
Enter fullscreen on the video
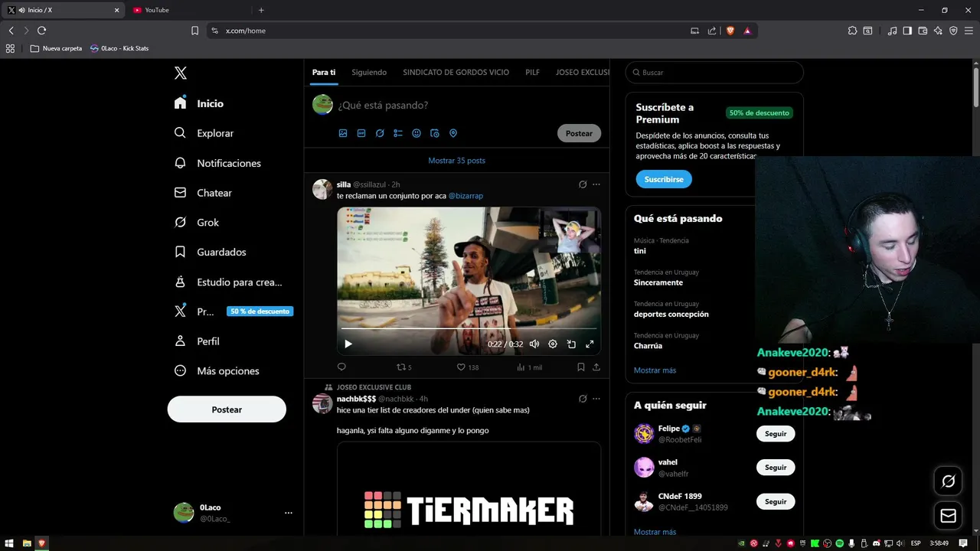(590, 344)
